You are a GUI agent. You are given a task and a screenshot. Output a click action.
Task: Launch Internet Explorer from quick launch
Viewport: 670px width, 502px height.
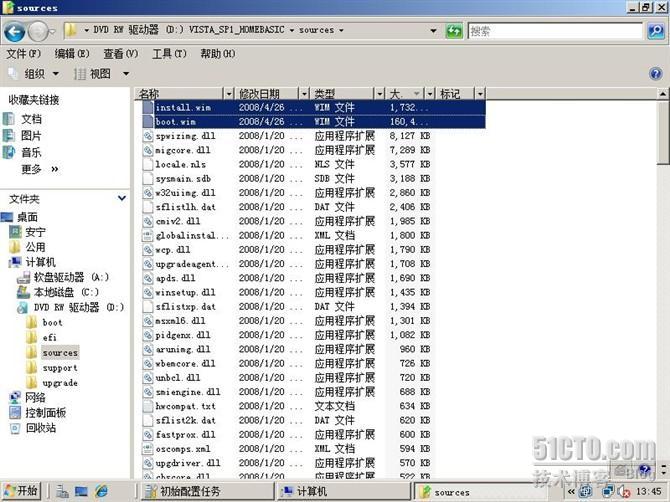[x=101, y=491]
